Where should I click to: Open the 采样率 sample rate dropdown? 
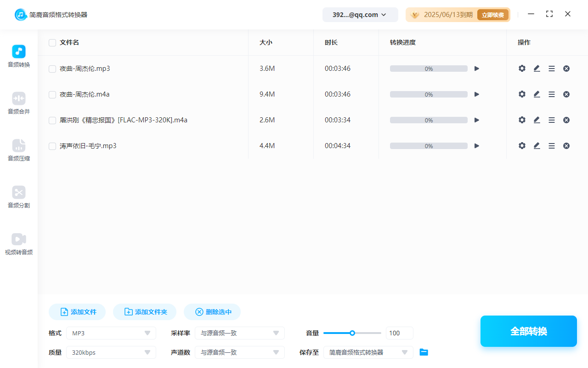pos(240,333)
